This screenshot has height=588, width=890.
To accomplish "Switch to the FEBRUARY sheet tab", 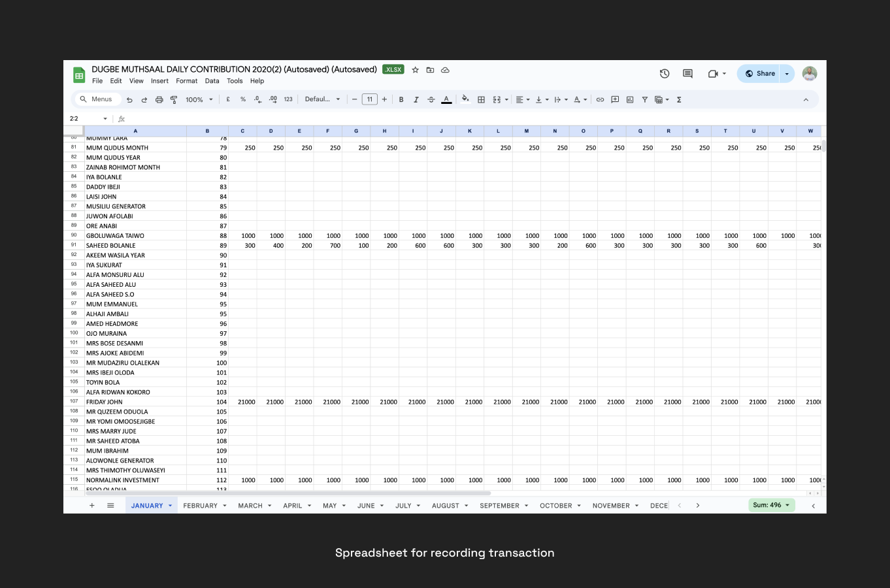I will (205, 506).
